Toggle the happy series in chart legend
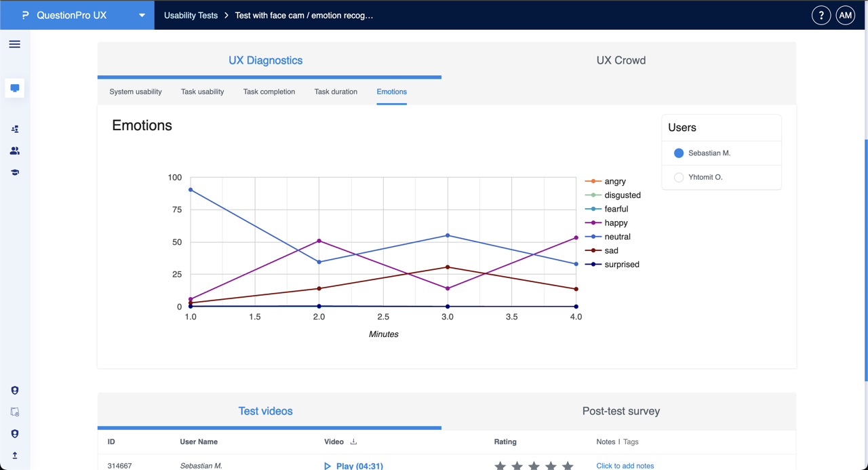The width and height of the screenshot is (868, 470). 615,222
